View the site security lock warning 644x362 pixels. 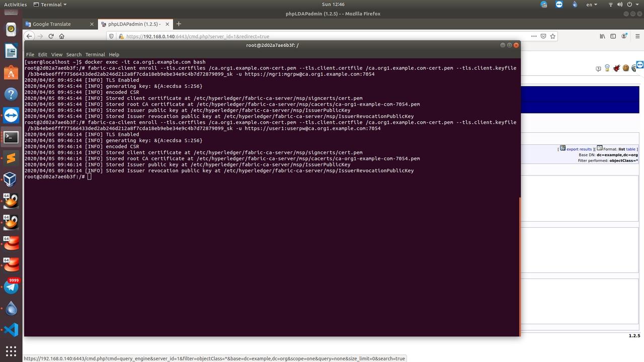pyautogui.click(x=121, y=36)
